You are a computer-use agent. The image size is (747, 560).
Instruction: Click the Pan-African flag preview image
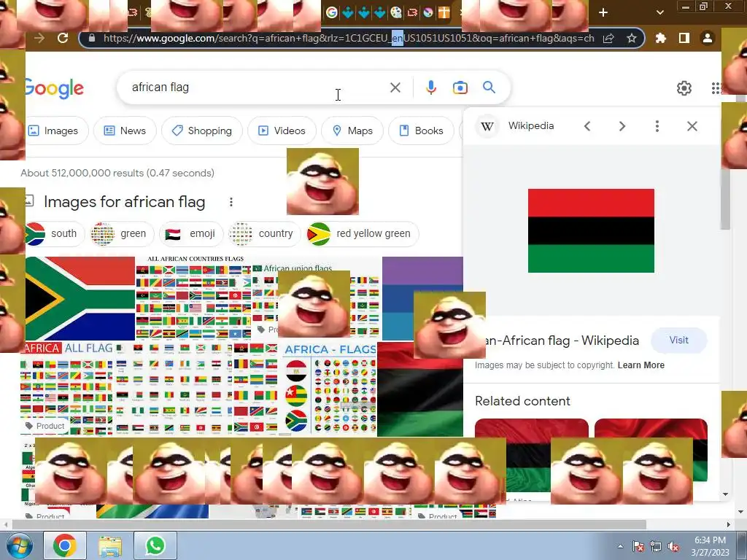click(591, 231)
